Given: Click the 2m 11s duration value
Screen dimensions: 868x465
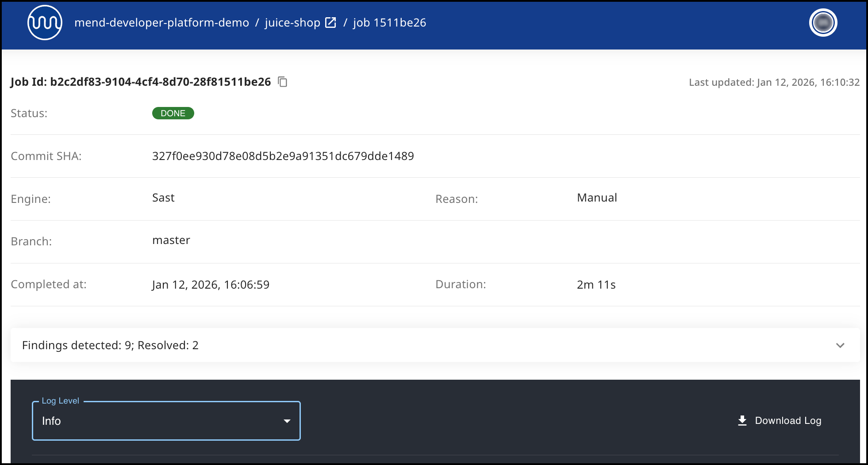Looking at the screenshot, I should (x=596, y=285).
